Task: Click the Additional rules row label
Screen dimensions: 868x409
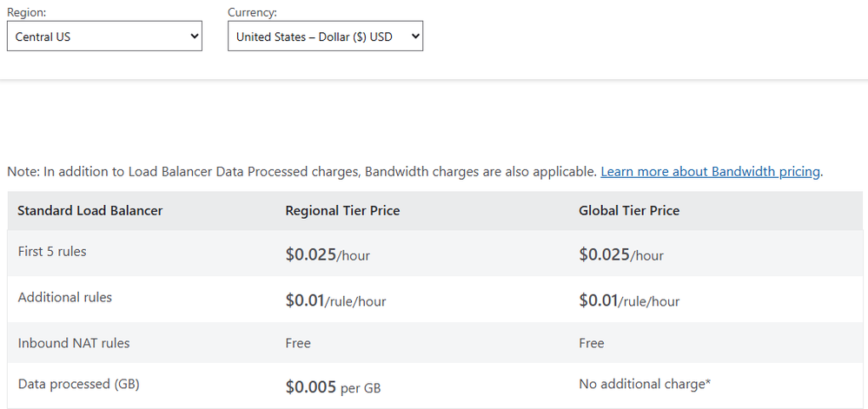Action: point(65,298)
